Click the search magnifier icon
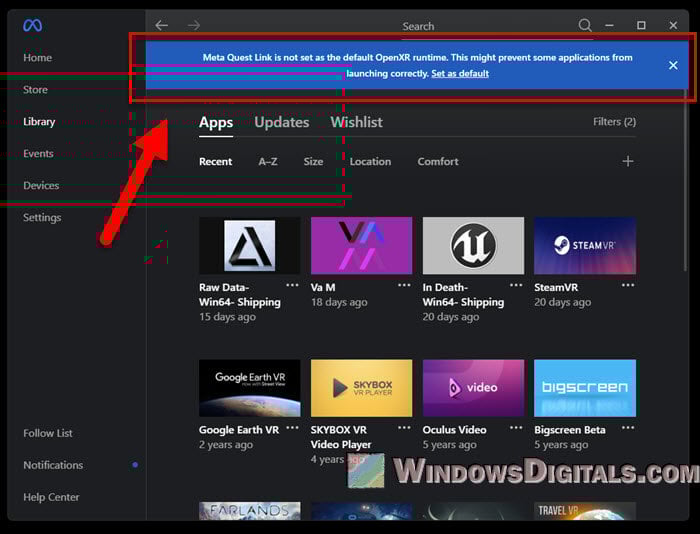The image size is (700, 534). [x=585, y=25]
